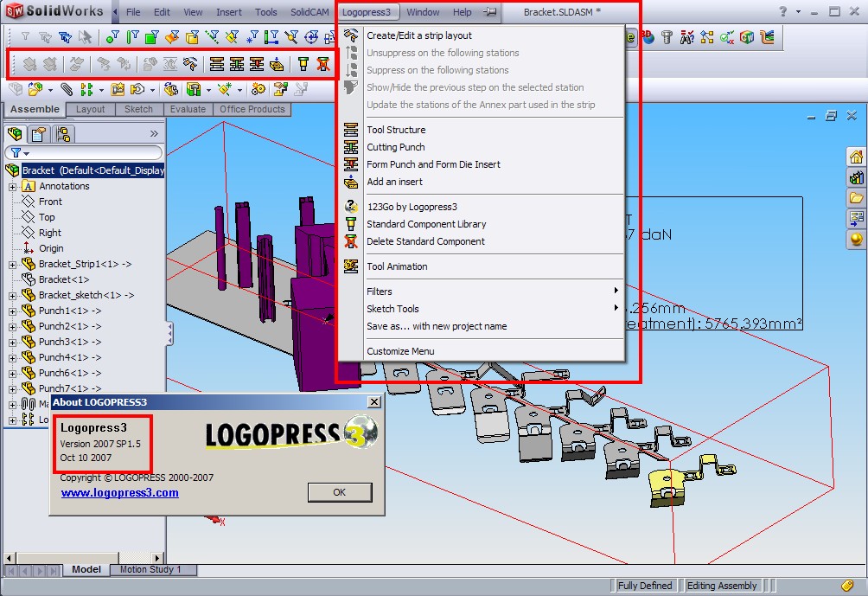Image resolution: width=868 pixels, height=596 pixels.
Task: Toggle the Filter Axes selection filter
Action: coord(212,37)
